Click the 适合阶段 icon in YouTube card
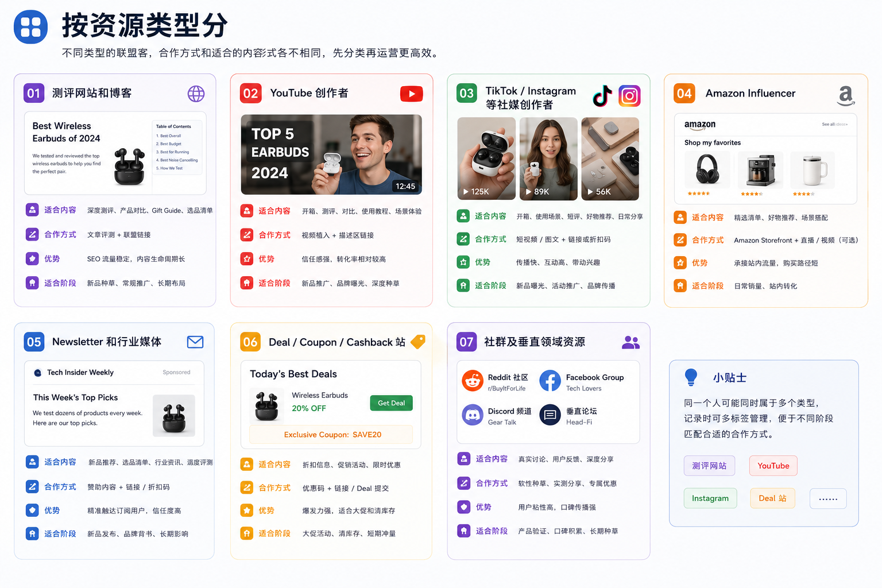This screenshot has width=882, height=588. click(x=247, y=283)
